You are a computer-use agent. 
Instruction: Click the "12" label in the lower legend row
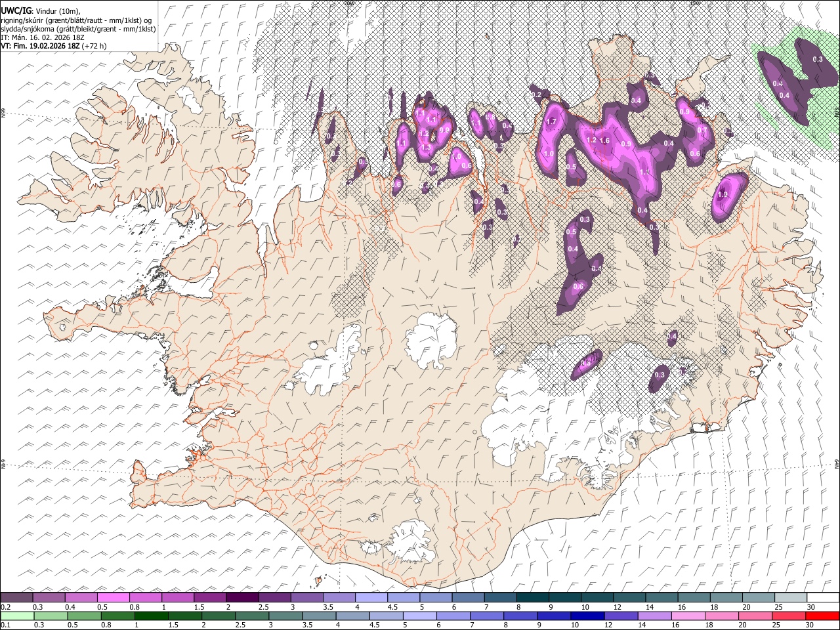pyautogui.click(x=609, y=625)
